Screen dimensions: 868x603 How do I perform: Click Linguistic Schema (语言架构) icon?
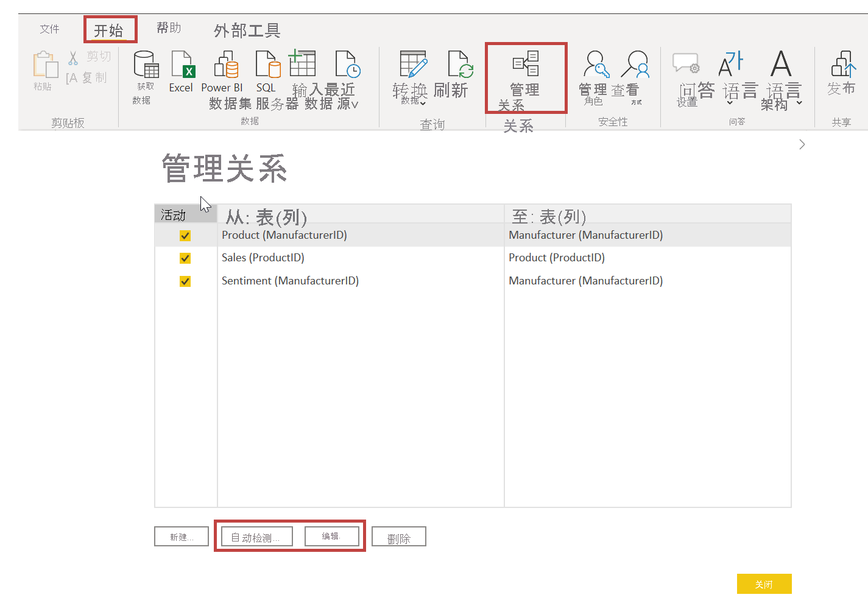[x=781, y=63]
